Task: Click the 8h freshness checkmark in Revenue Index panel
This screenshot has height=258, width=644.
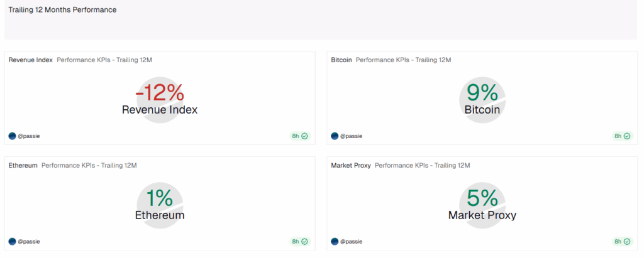Action: point(304,136)
